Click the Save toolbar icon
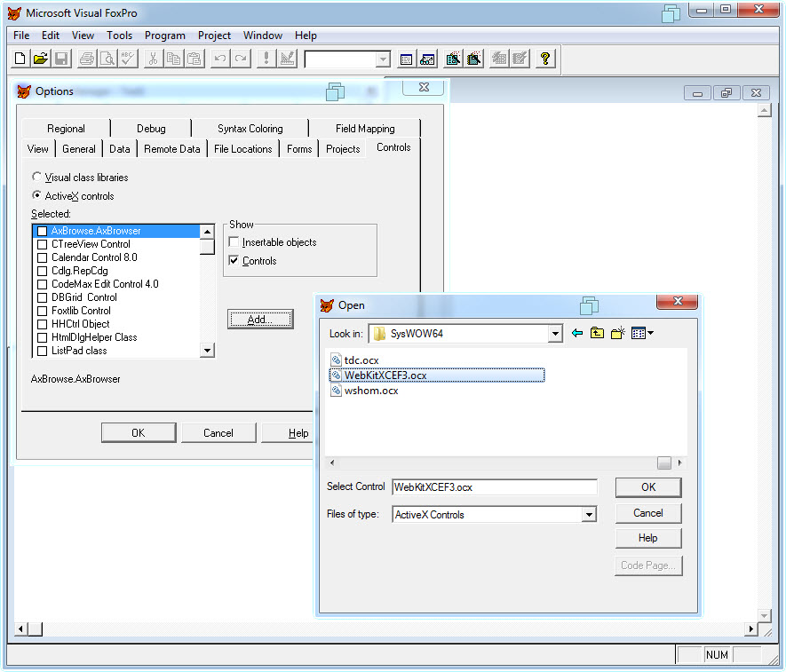 click(x=61, y=59)
